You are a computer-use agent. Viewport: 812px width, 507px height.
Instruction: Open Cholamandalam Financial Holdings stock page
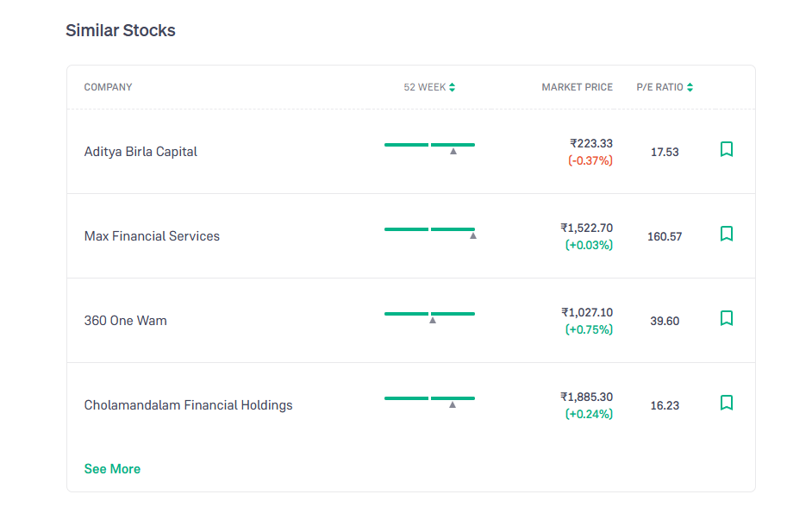188,404
